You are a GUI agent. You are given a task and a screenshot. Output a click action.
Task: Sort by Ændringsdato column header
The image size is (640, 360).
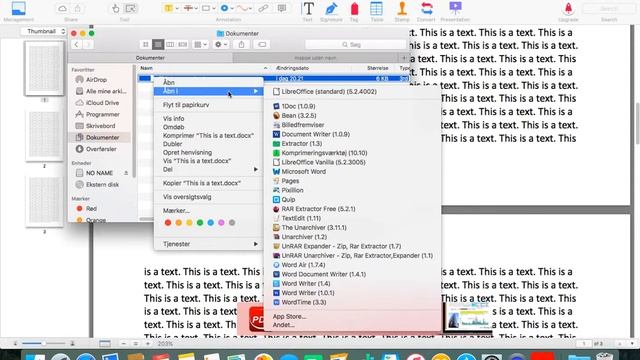(292, 68)
